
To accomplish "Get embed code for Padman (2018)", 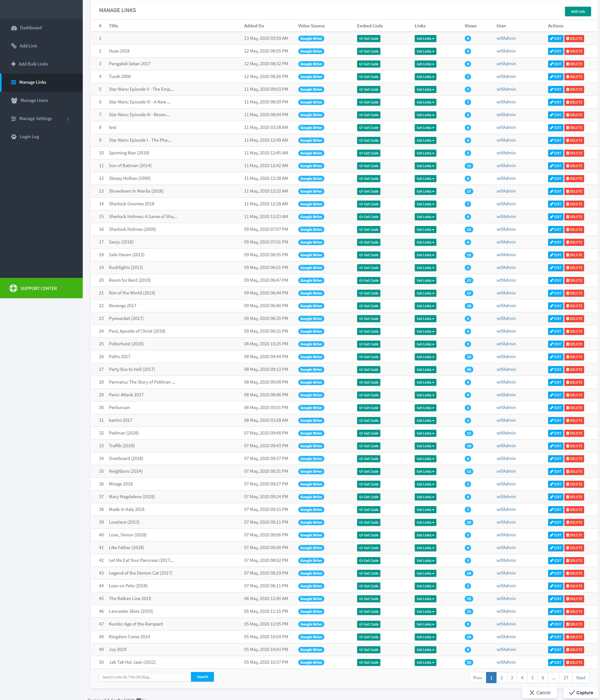I will (x=368, y=434).
